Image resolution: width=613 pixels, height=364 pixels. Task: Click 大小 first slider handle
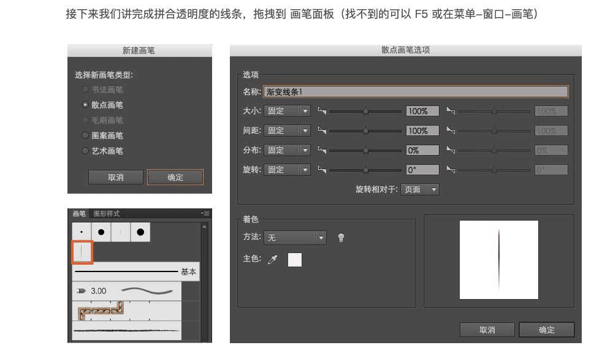[365, 111]
